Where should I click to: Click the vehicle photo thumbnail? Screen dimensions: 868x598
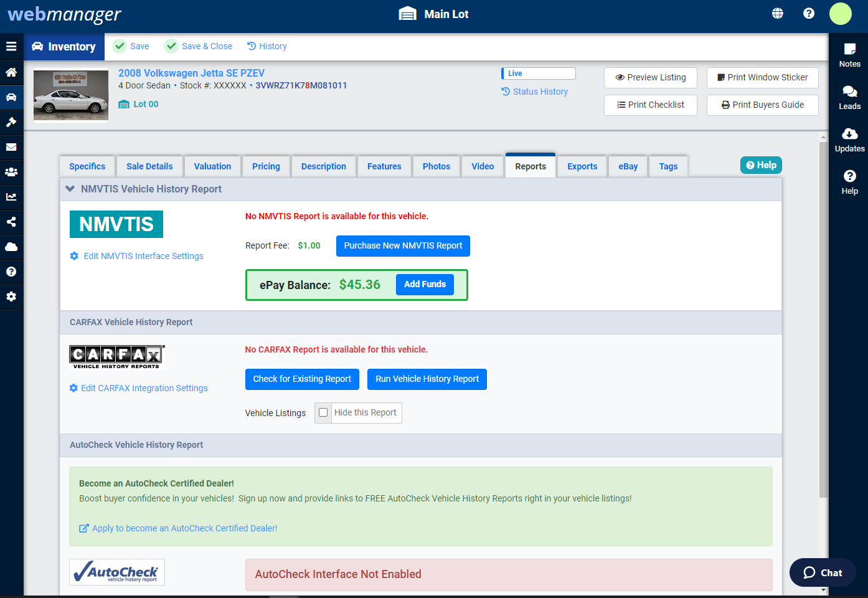pos(71,95)
